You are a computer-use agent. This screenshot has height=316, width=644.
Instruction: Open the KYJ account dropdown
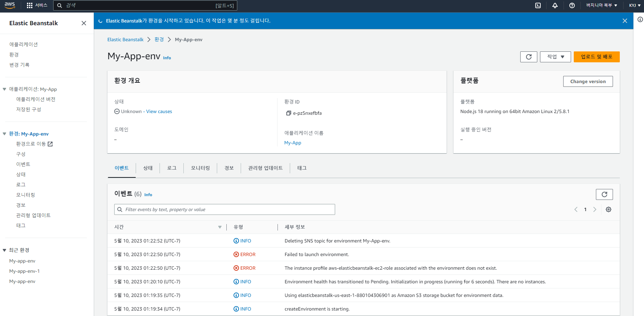tap(635, 5)
